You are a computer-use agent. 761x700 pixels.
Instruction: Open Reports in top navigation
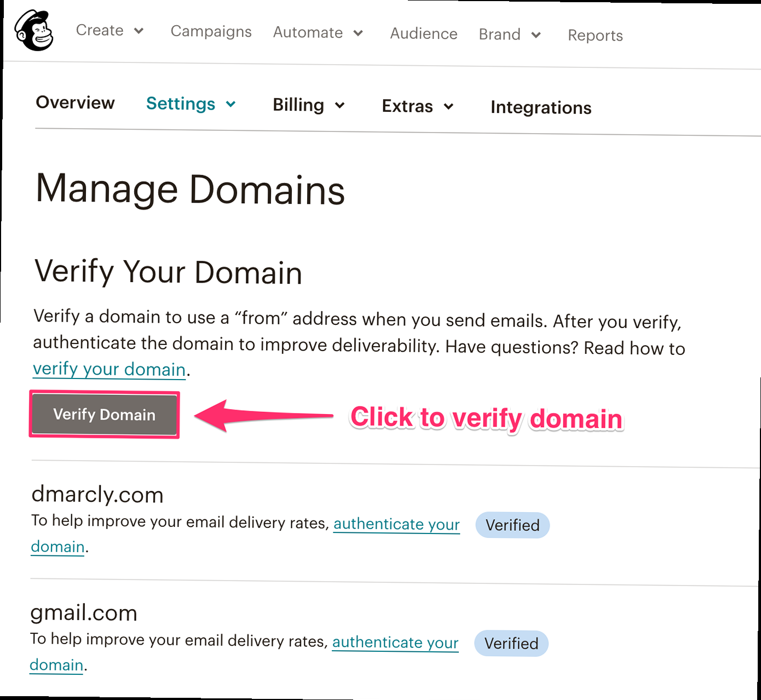click(595, 36)
